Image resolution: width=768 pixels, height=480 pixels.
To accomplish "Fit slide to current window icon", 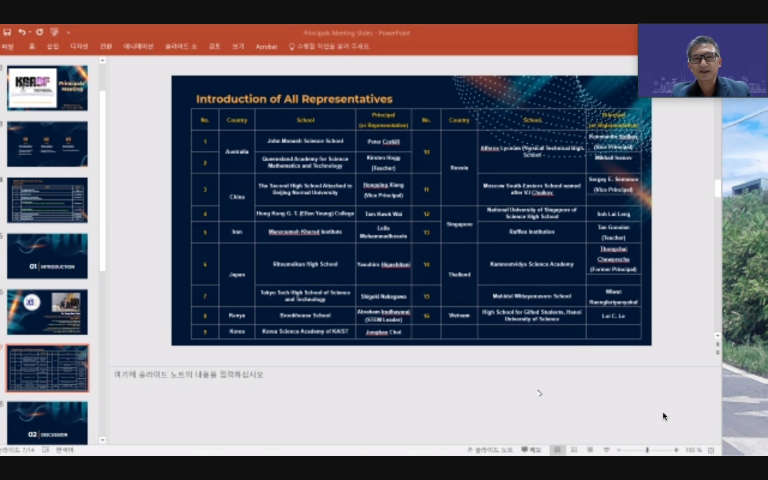I will [x=711, y=450].
